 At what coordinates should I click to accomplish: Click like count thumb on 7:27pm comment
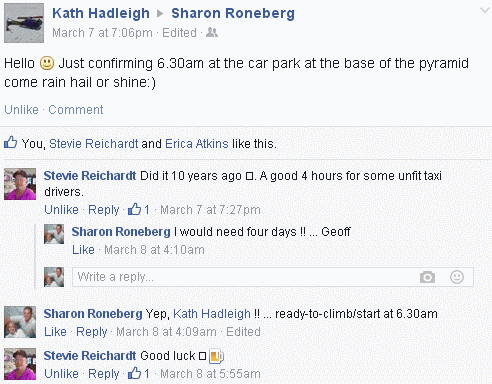(135, 209)
